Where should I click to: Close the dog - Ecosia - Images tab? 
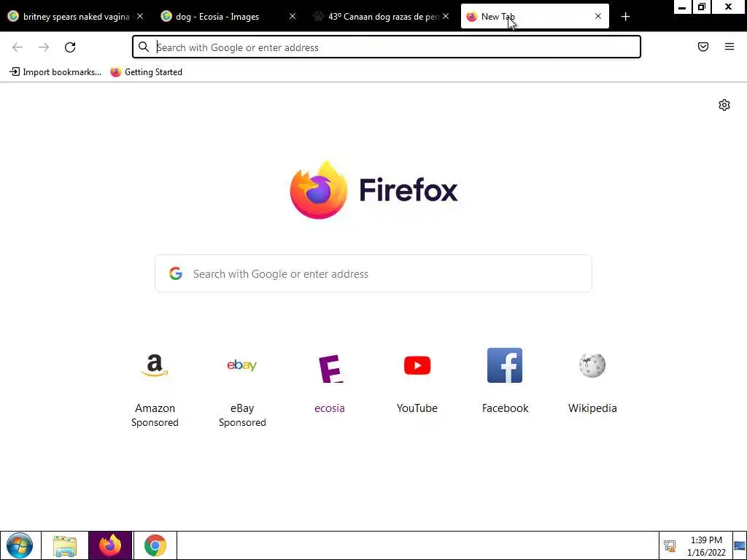(293, 16)
